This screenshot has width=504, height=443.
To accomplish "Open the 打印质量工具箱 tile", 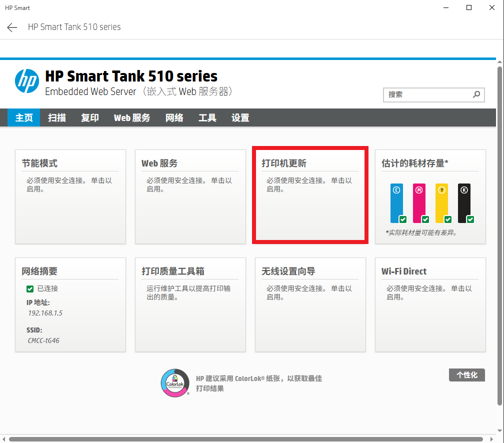I will click(190, 304).
